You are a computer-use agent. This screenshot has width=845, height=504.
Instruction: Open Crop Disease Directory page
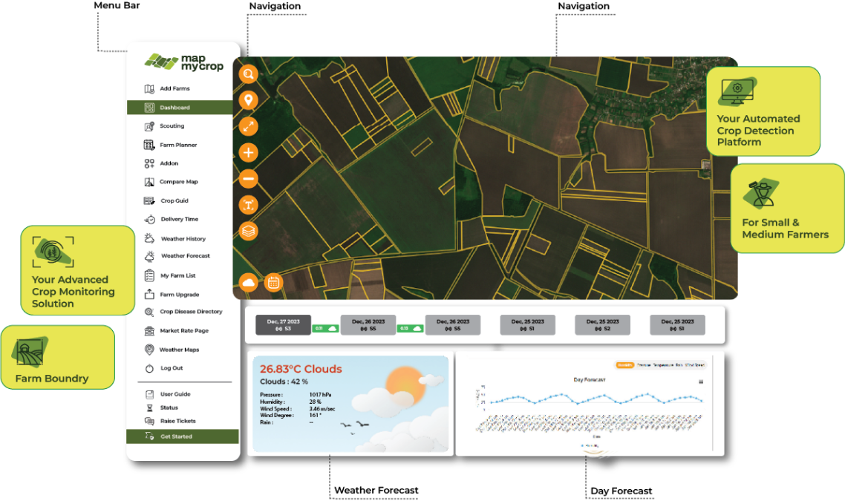pyautogui.click(x=190, y=312)
